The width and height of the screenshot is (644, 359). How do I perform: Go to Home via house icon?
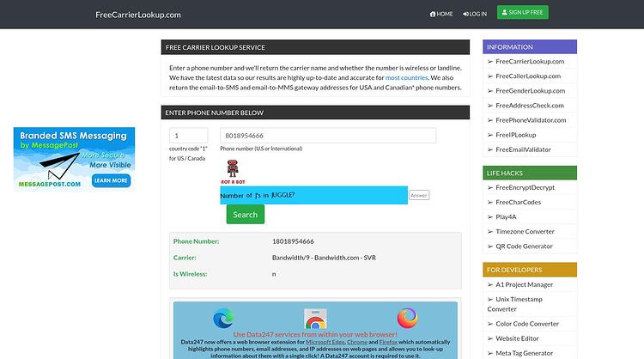coord(441,14)
